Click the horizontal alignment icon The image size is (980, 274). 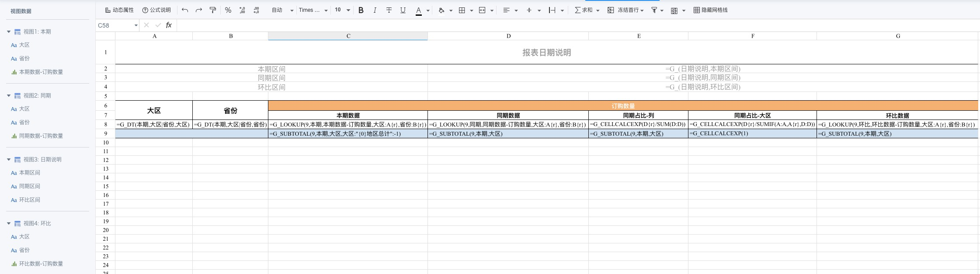click(507, 10)
